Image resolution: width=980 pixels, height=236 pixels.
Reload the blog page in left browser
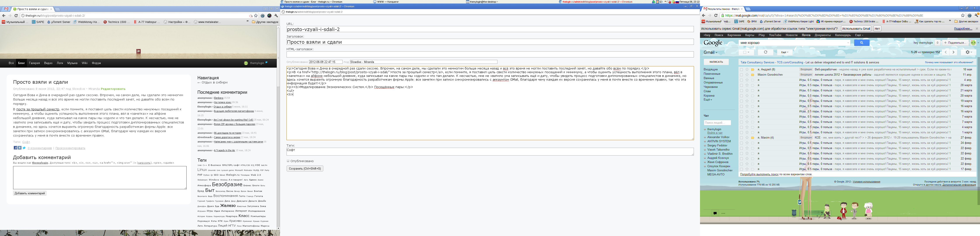[x=16, y=16]
